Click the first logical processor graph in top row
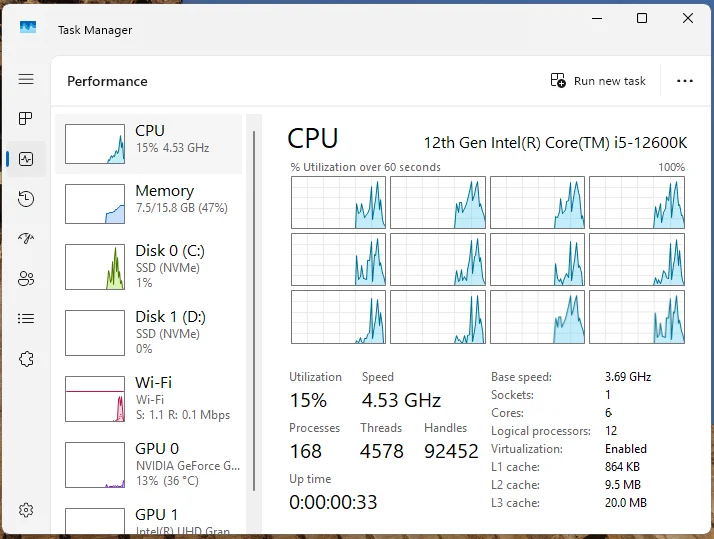This screenshot has width=714, height=539. pyautogui.click(x=338, y=203)
